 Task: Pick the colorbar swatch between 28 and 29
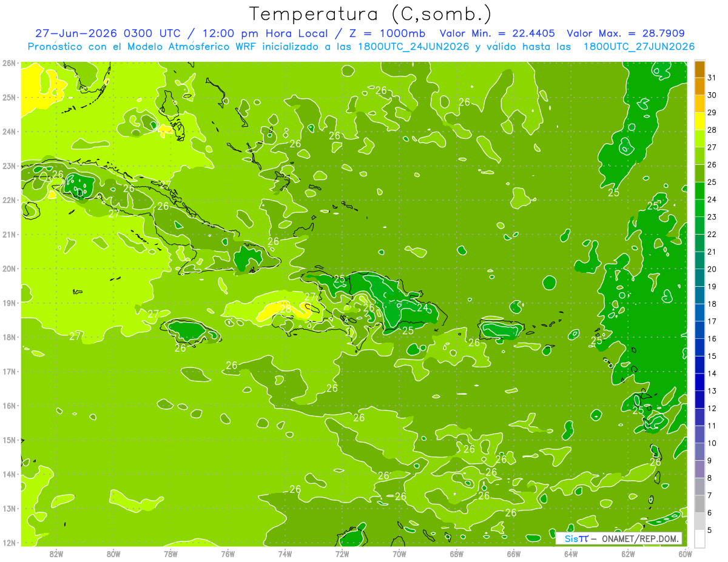pos(699,121)
